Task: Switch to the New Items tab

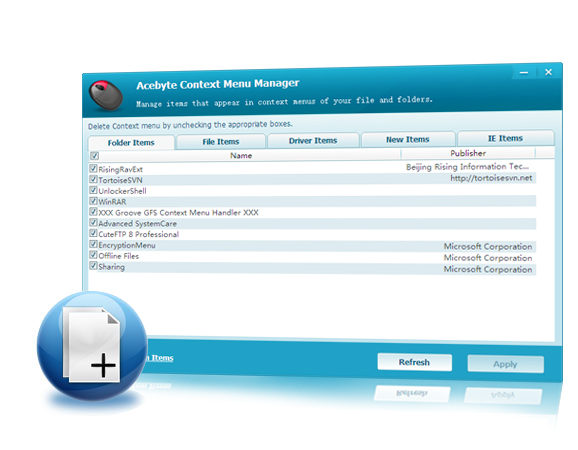Action: (x=408, y=139)
